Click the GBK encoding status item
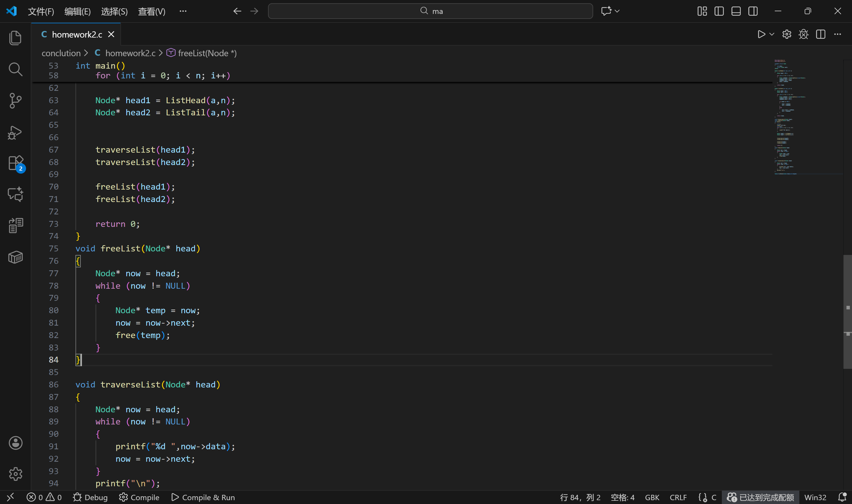The width and height of the screenshot is (852, 504). point(652,497)
